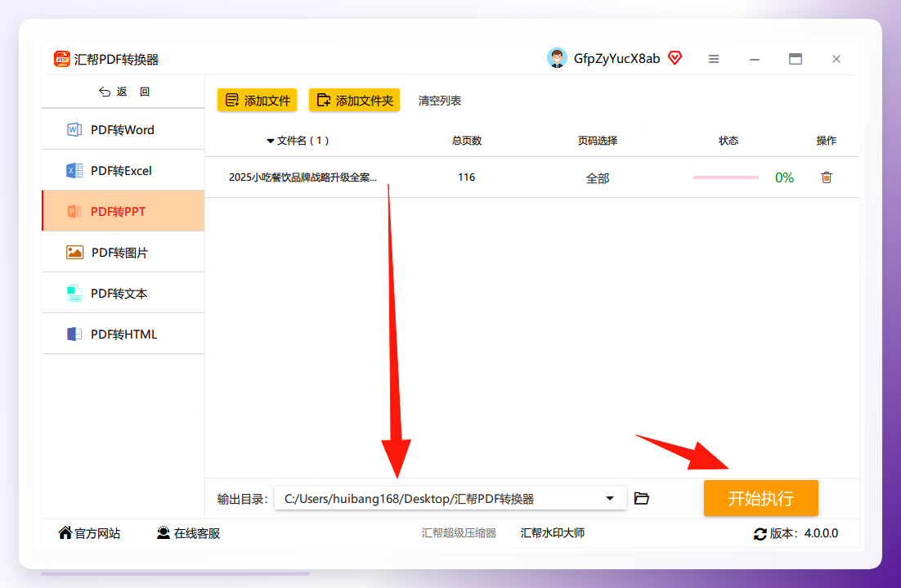901x588 pixels.
Task: Click the text file icon next to PDF转文本
Action: point(74,293)
